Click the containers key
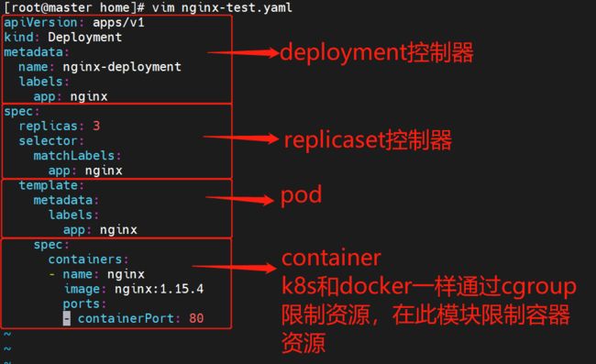This screenshot has width=596, height=364. click(x=85, y=259)
